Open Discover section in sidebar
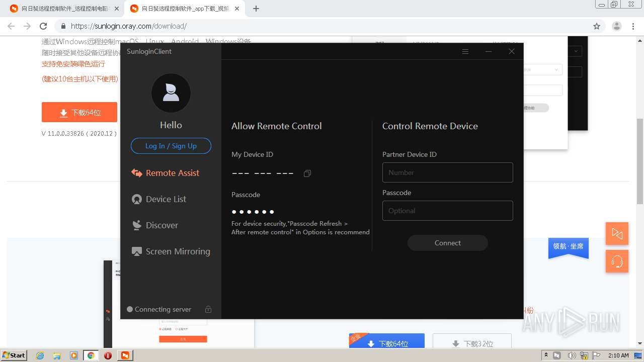The height and width of the screenshot is (362, 644). [x=155, y=225]
